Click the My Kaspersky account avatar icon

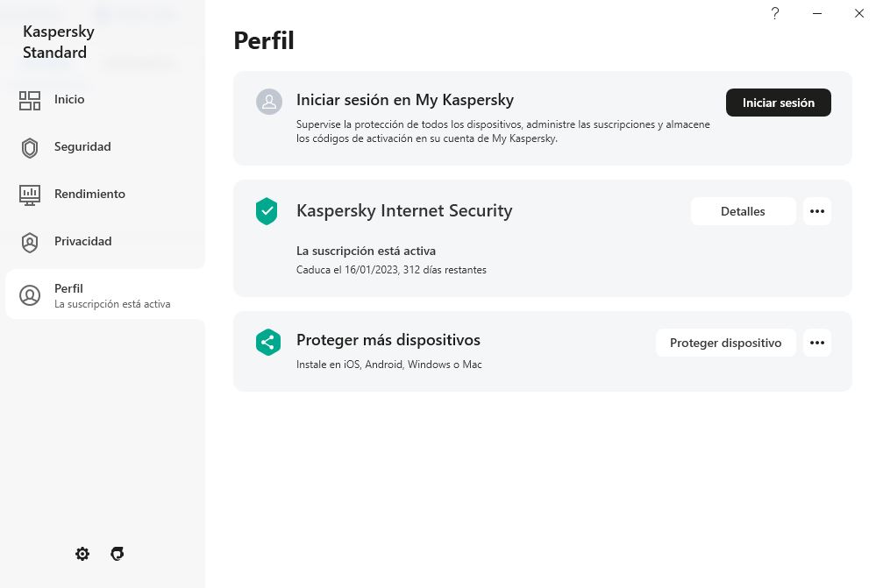click(x=268, y=102)
